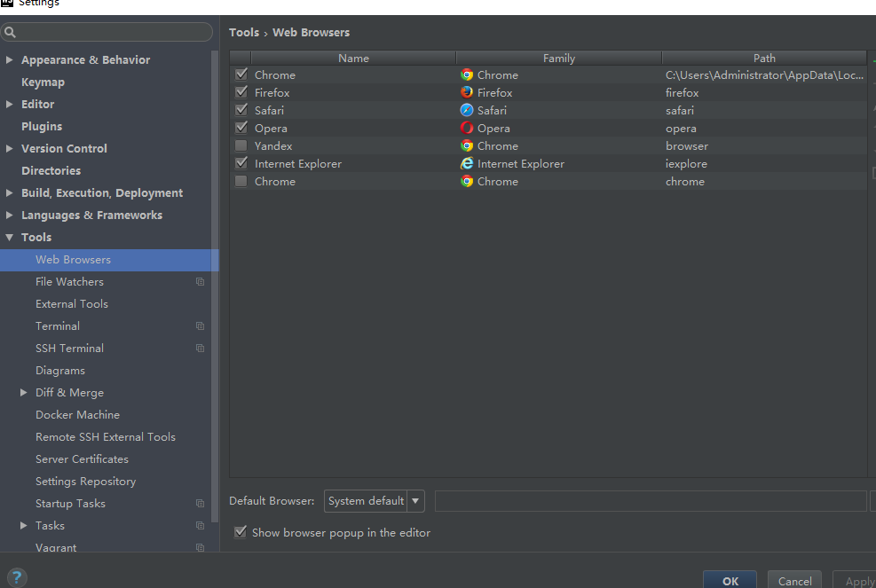Click the Internet Explorer family icon

pos(467,163)
